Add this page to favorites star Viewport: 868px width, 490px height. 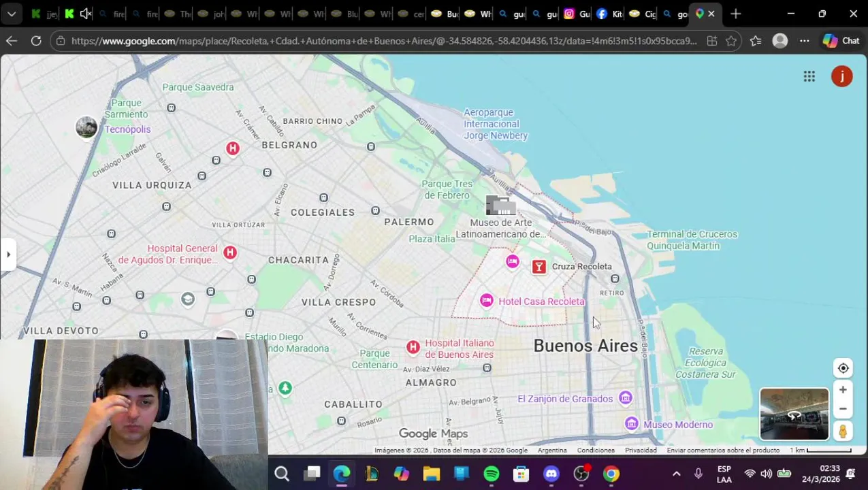coord(730,41)
